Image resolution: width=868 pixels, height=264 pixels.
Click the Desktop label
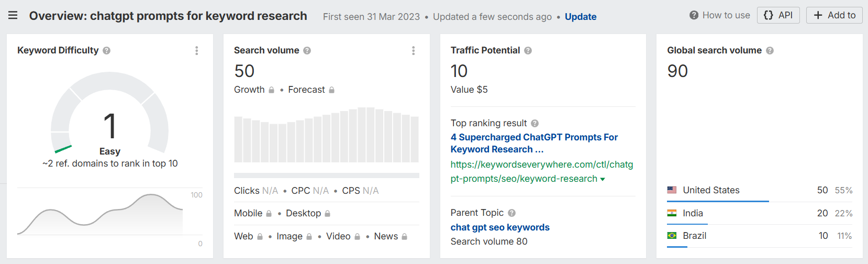[x=303, y=213]
